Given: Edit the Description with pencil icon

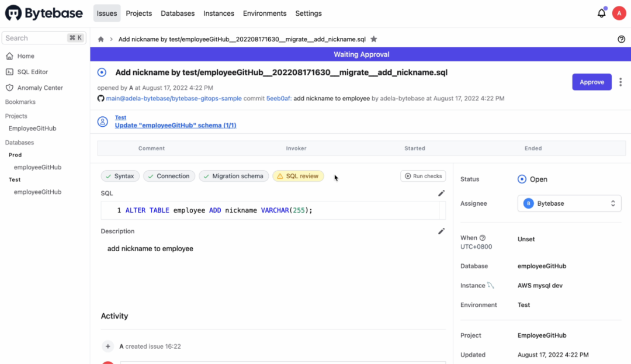Looking at the screenshot, I should point(441,231).
